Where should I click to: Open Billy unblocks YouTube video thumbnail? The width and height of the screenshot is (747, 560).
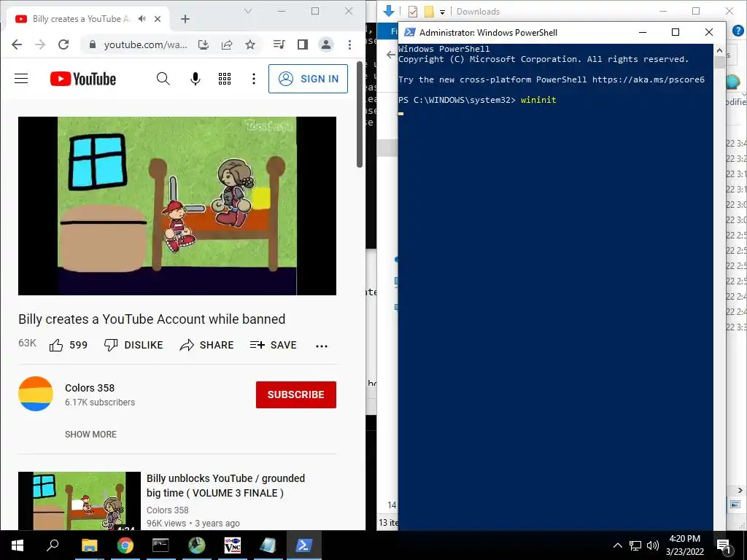pyautogui.click(x=79, y=501)
